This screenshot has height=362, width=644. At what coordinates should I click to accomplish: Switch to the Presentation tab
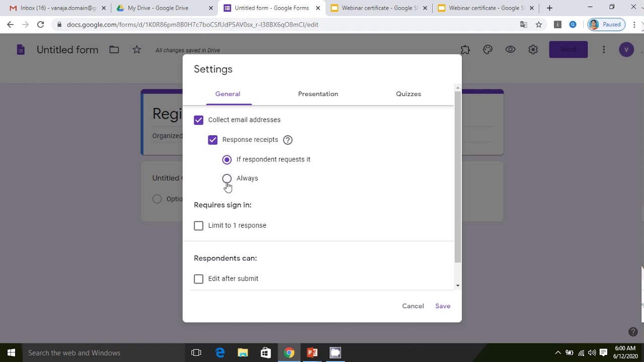318,94
